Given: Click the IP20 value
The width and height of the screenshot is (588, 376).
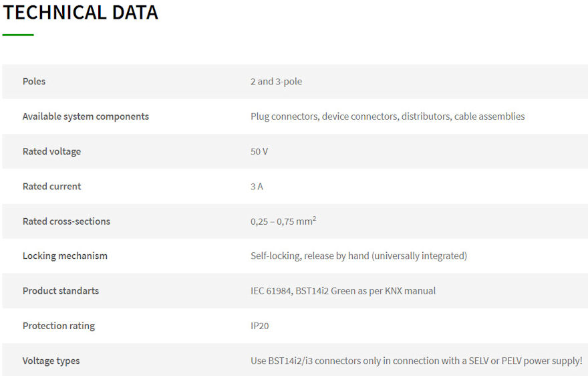Looking at the screenshot, I should click(260, 326).
